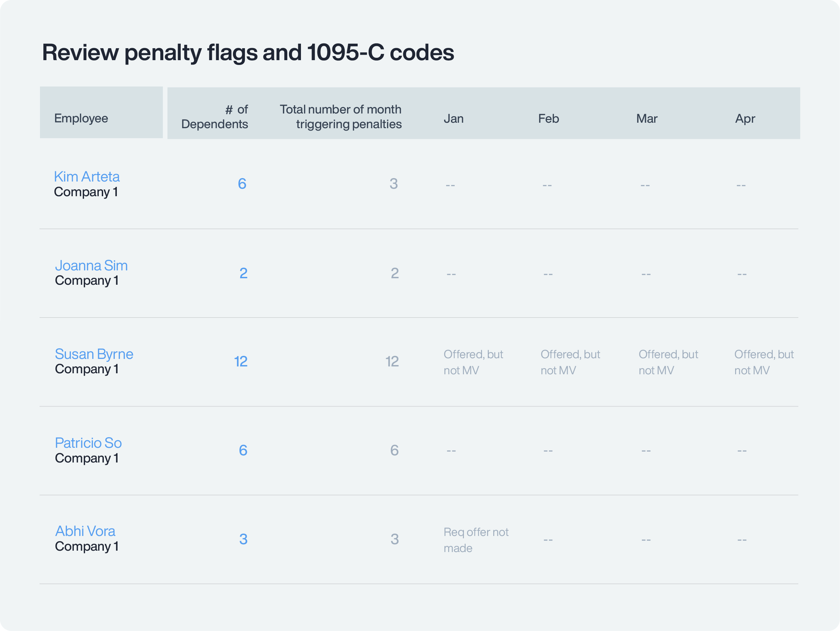Open Abhi Vora employee link

click(x=85, y=531)
